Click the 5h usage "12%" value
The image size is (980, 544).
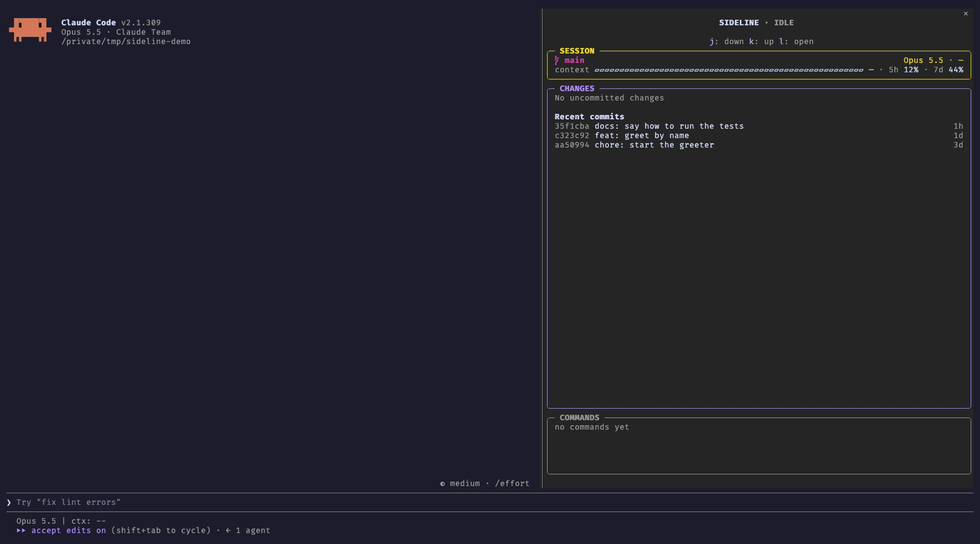[x=911, y=70]
